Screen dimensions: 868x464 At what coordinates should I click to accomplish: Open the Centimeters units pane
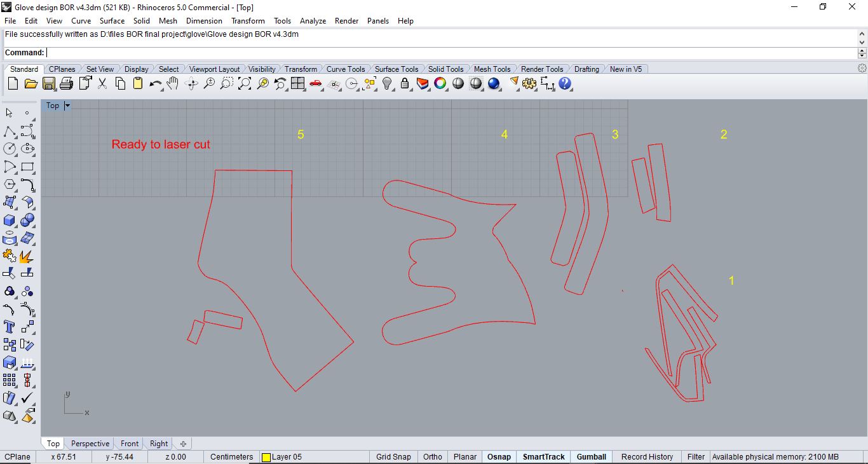pos(231,457)
